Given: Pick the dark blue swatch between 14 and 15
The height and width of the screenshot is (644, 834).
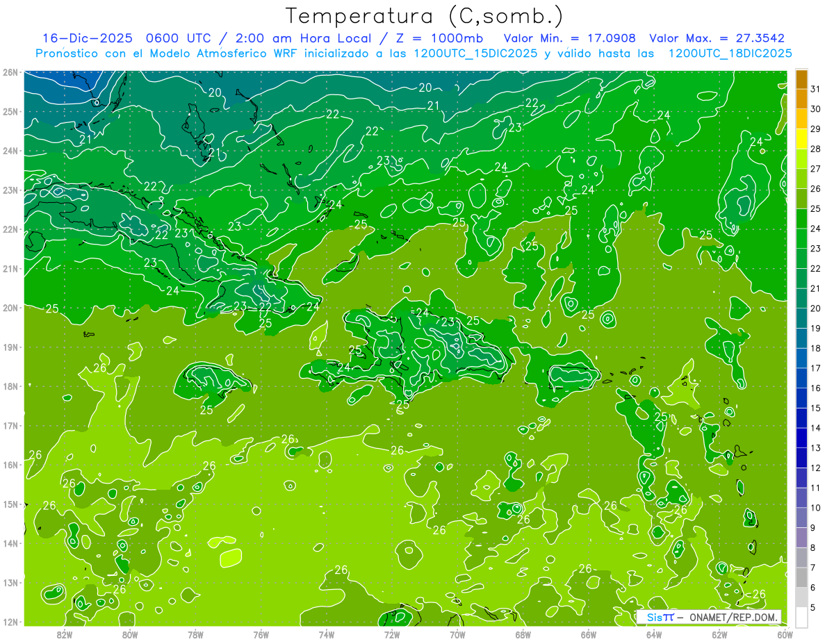Looking at the screenshot, I should 802,418.
